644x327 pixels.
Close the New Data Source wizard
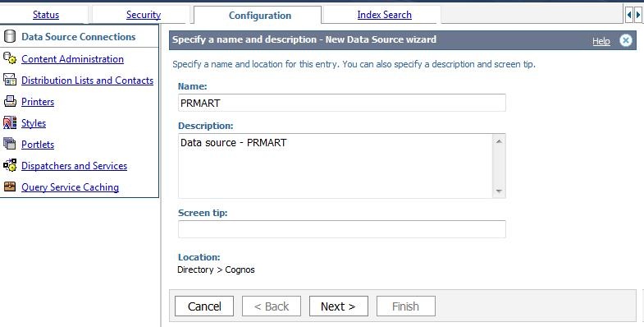(625, 40)
